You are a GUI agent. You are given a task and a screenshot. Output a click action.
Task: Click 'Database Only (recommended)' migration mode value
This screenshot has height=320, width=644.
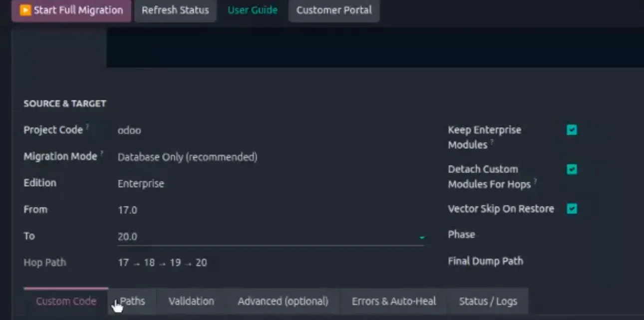point(187,157)
